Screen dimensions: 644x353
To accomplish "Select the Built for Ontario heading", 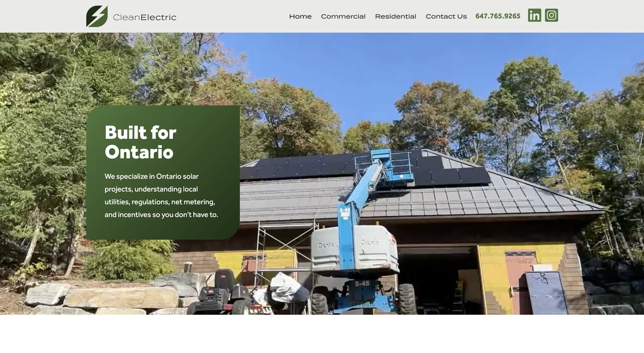I will point(140,142).
